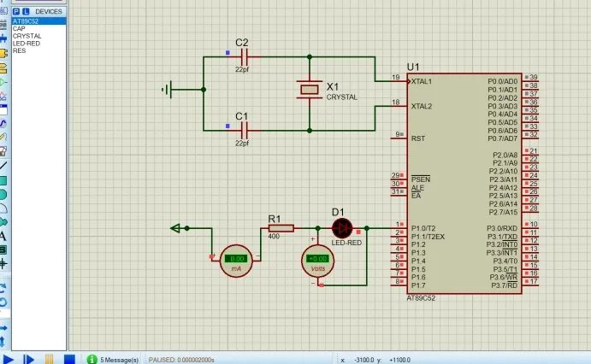Click the RST pin label on U1
Image resolution: width=591 pixels, height=364 pixels.
pyautogui.click(x=418, y=138)
